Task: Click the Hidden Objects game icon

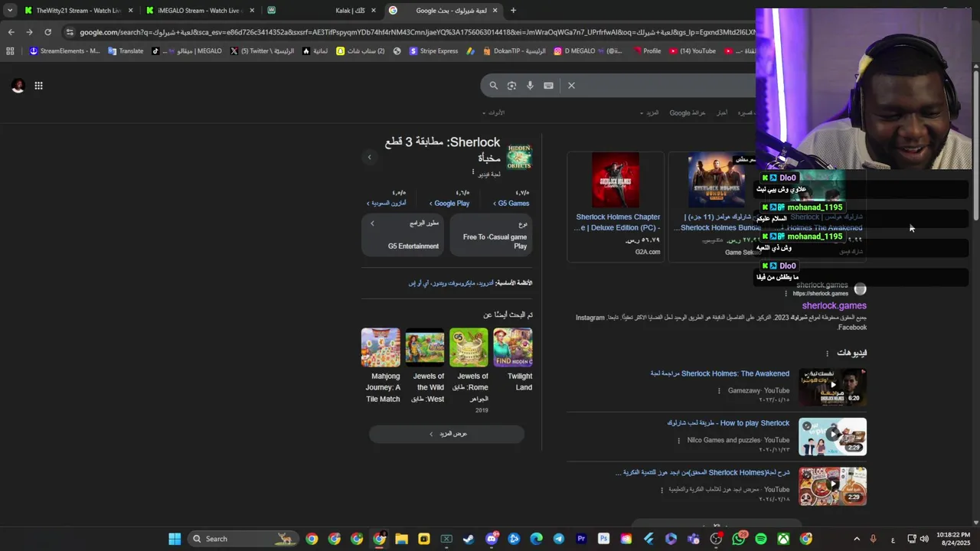Action: [519, 155]
